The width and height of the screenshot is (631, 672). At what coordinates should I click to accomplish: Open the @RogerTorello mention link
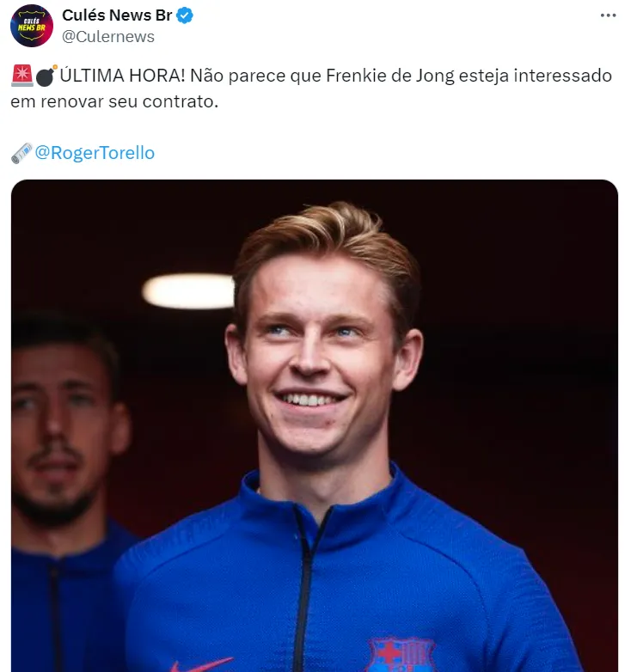point(95,153)
